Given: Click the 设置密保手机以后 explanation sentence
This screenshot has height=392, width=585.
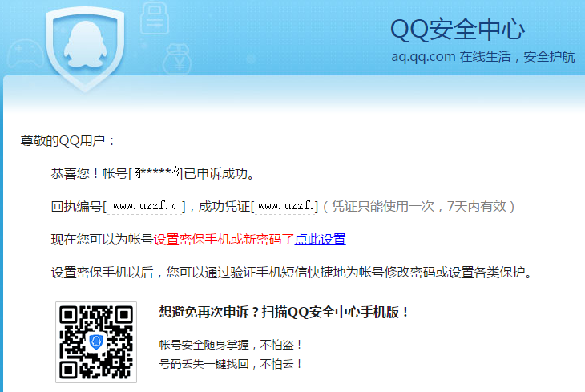Looking at the screenshot, I should coord(292,273).
